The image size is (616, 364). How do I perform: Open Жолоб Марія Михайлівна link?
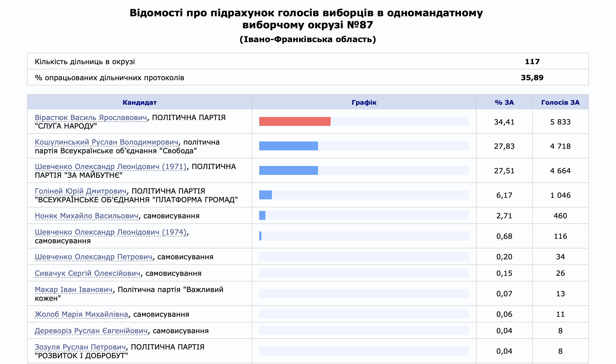click(x=81, y=314)
